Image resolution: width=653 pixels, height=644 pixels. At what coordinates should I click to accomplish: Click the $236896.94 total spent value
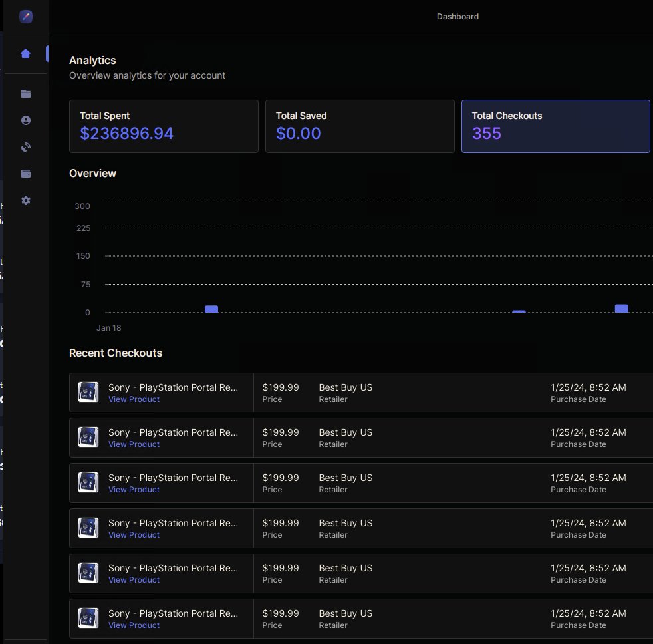126,134
